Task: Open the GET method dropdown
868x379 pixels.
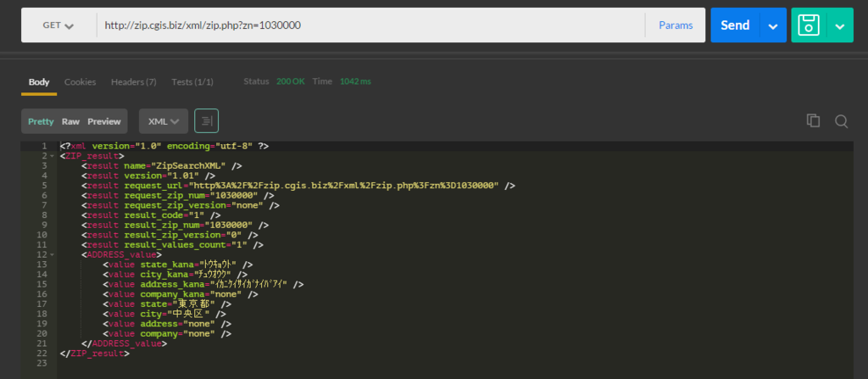Action: (x=58, y=25)
